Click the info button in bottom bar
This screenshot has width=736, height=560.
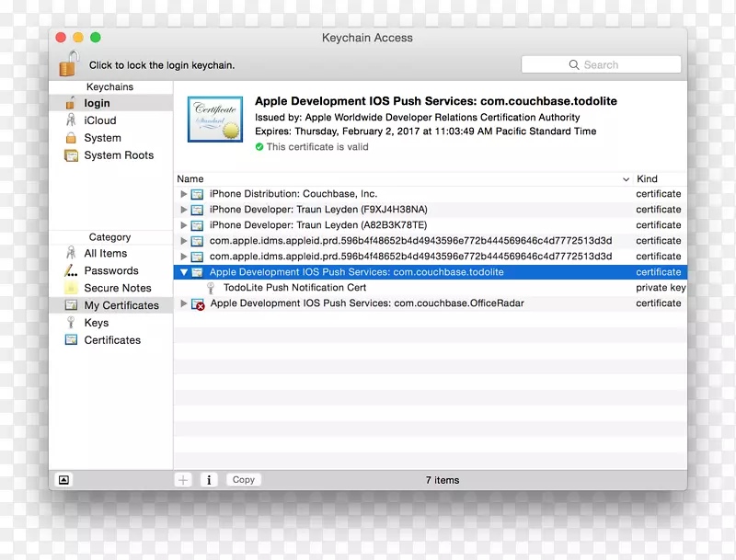tap(209, 480)
